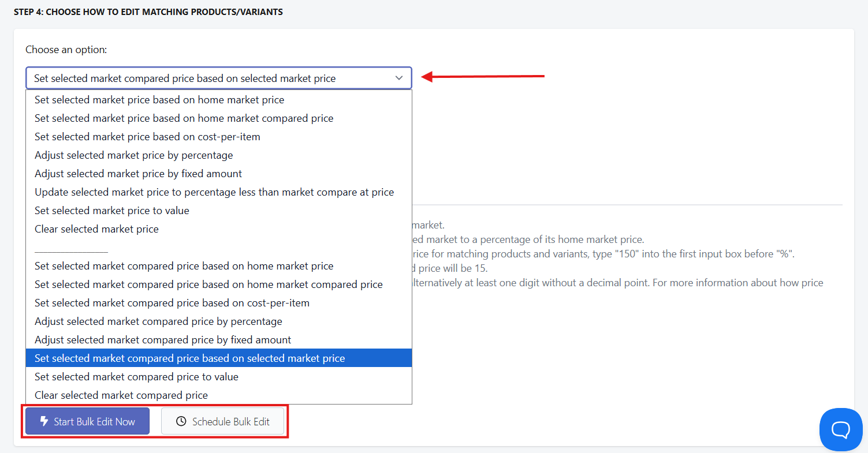Select Clear selected market price option
The width and height of the screenshot is (868, 453).
pos(219,229)
